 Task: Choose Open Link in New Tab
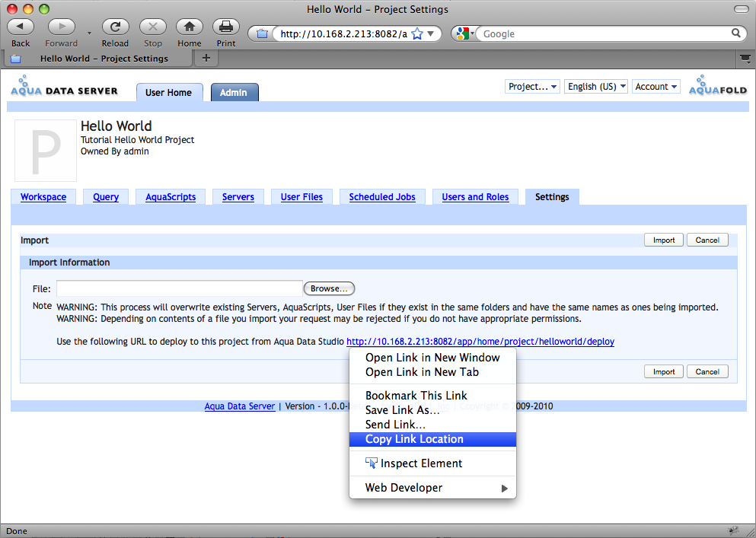[x=432, y=371]
